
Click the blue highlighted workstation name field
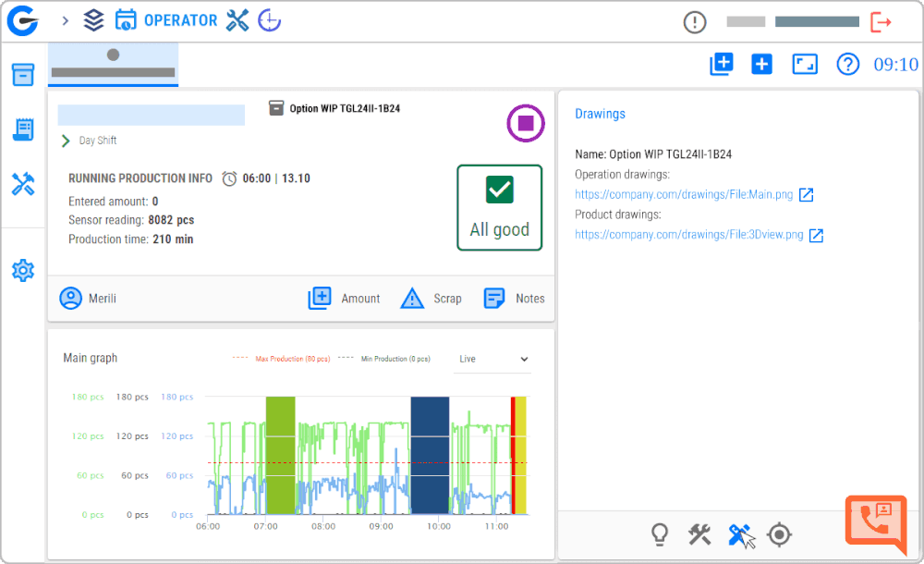[152, 115]
